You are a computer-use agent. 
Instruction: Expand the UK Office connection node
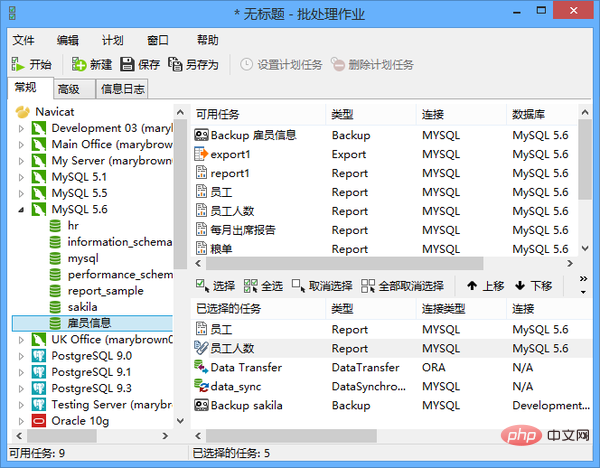click(x=21, y=340)
